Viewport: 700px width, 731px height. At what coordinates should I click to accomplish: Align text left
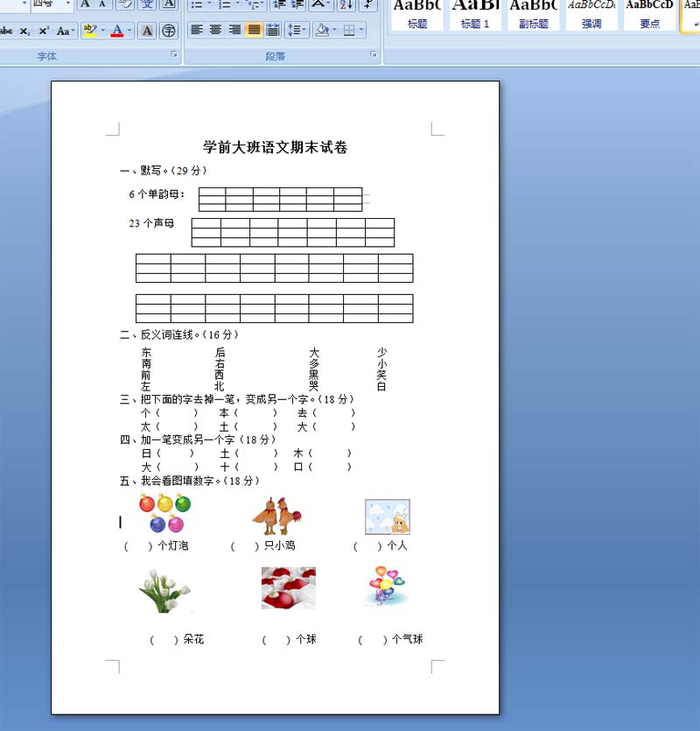pos(197,31)
